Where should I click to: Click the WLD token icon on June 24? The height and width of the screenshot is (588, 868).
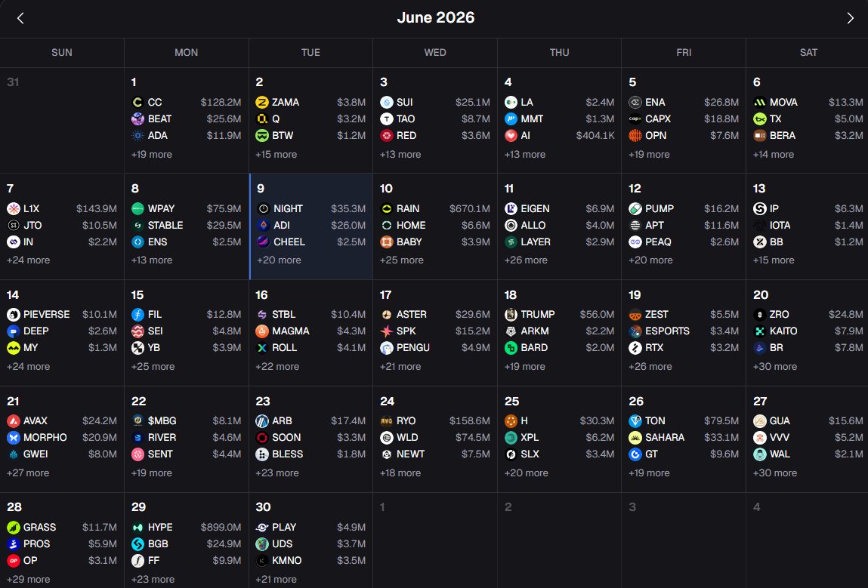click(386, 438)
